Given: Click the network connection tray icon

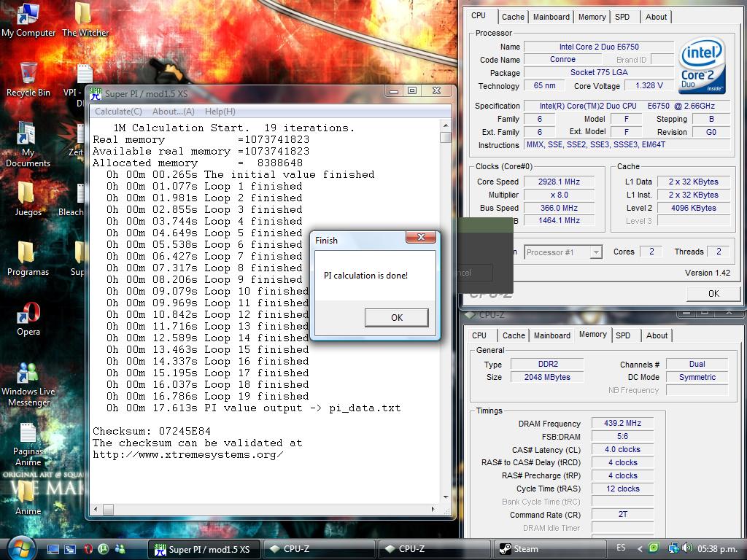Looking at the screenshot, I should (673, 548).
